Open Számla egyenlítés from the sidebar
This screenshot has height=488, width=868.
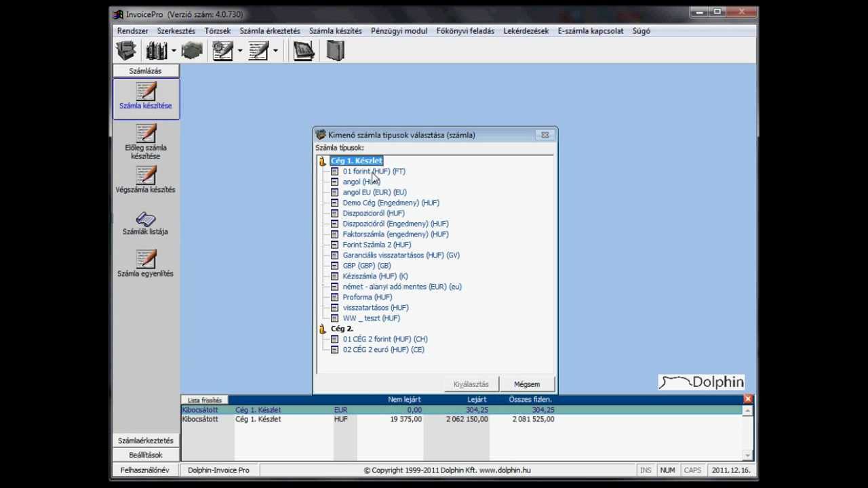coord(146,264)
